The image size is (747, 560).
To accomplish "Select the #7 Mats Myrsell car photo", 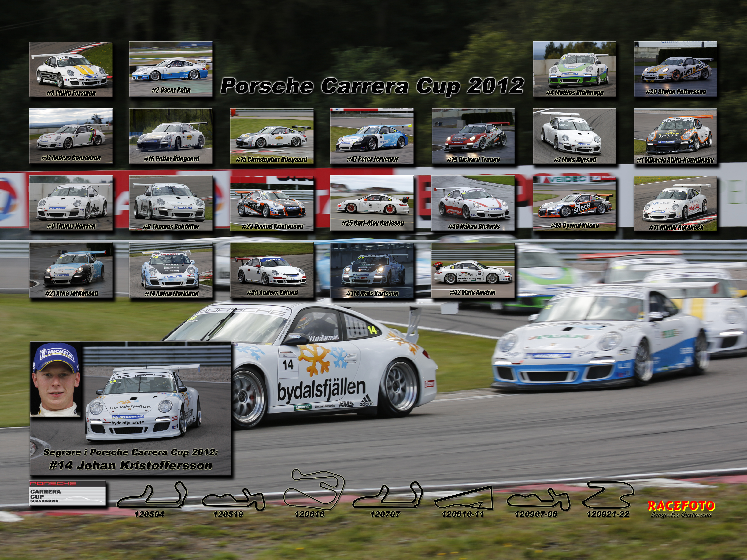I will (x=575, y=136).
